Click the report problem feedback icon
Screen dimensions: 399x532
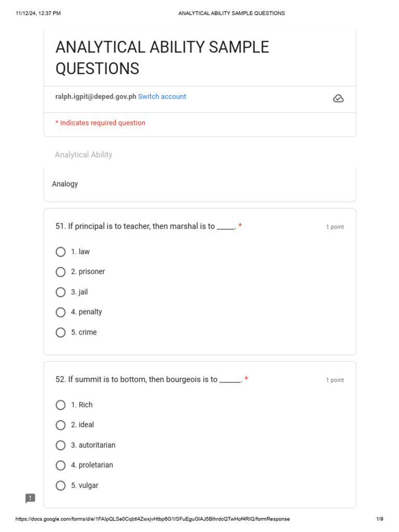click(31, 498)
